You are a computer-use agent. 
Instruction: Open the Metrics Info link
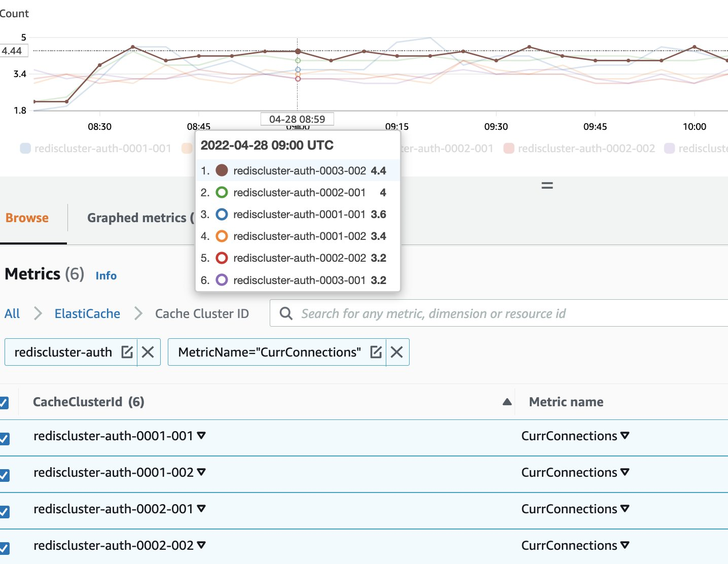(x=106, y=275)
